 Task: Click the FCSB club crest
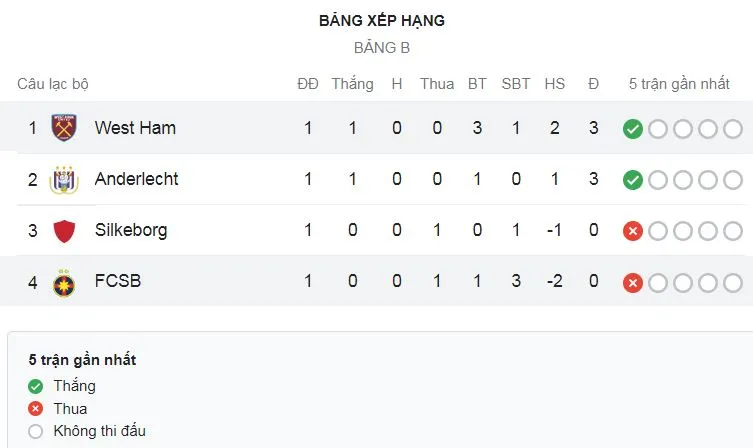tap(64, 281)
